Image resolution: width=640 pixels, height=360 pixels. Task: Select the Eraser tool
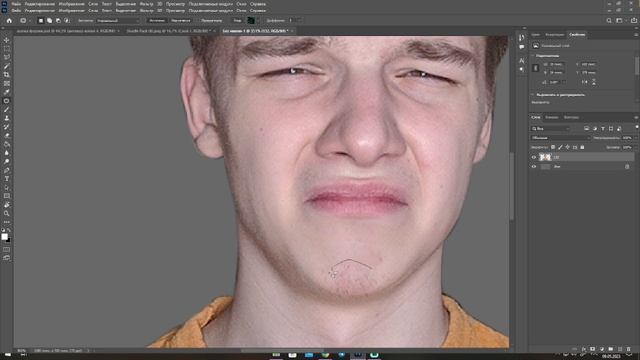(7, 135)
